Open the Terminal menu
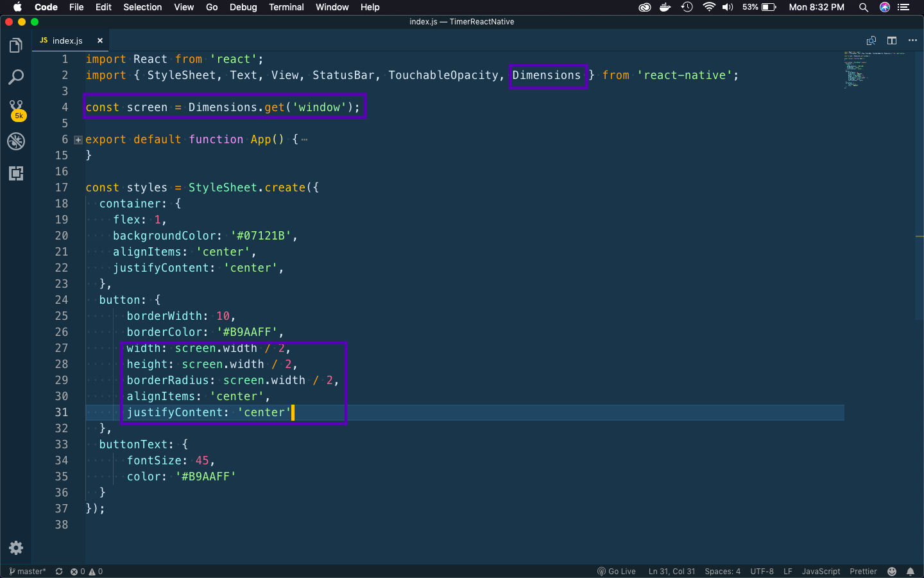The width and height of the screenshot is (924, 578). [x=286, y=7]
